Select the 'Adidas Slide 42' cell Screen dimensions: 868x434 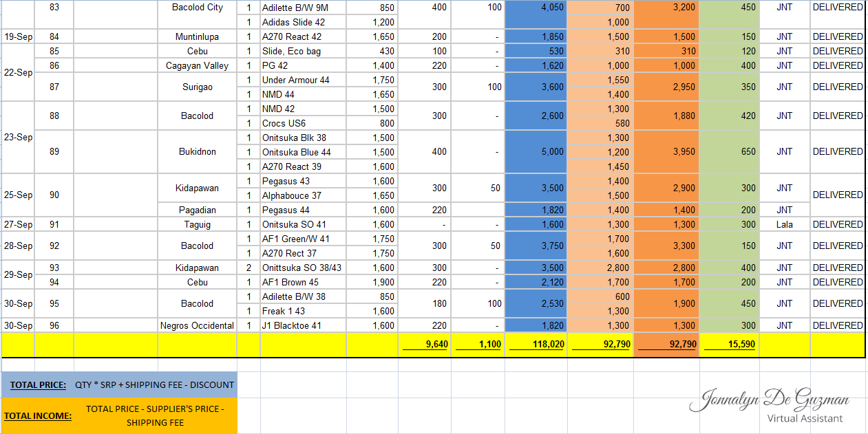click(303, 22)
